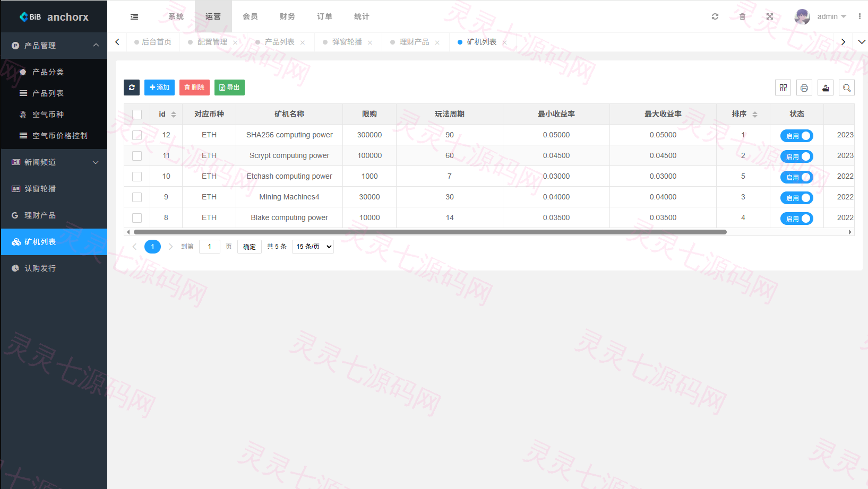Switch to the 弹窗轮播 tab
This screenshot has height=489, width=868.
coord(347,42)
